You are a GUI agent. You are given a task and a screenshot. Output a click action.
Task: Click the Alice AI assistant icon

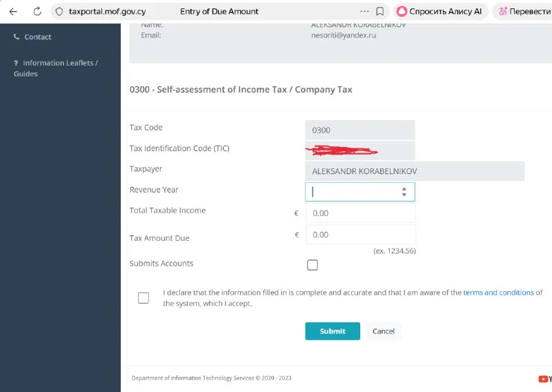click(x=402, y=12)
